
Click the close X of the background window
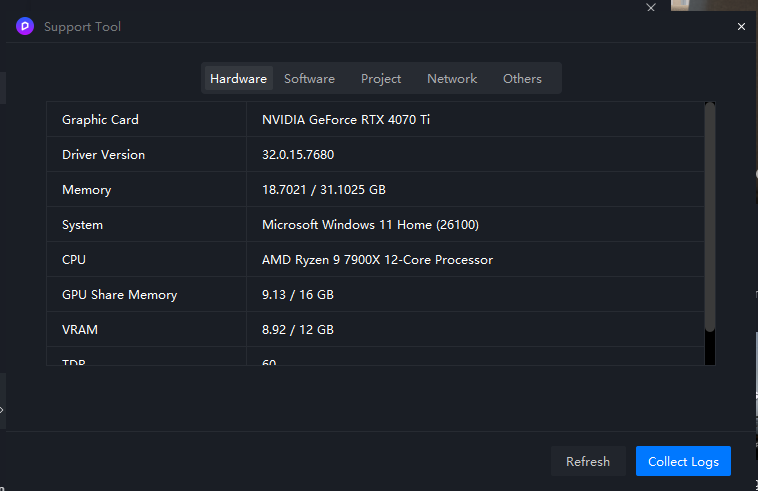pos(651,7)
